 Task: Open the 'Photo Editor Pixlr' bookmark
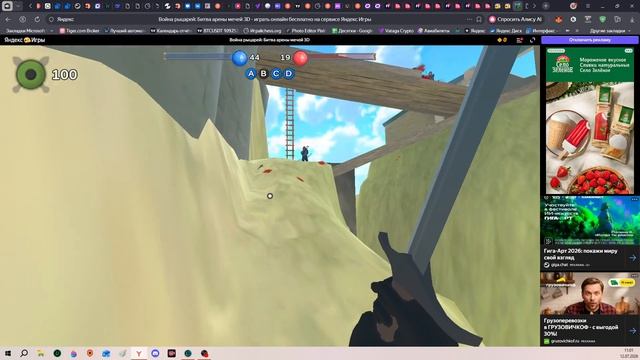click(x=305, y=31)
